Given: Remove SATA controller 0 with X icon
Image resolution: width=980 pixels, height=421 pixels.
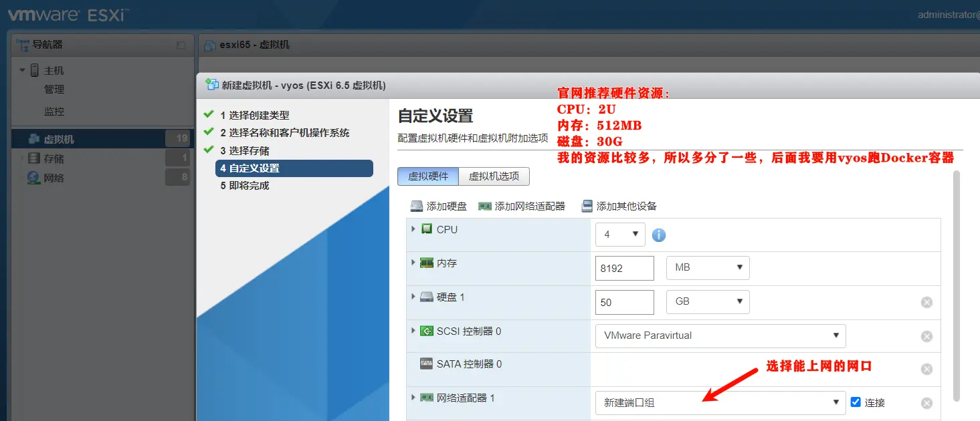Looking at the screenshot, I should pyautogui.click(x=926, y=369).
